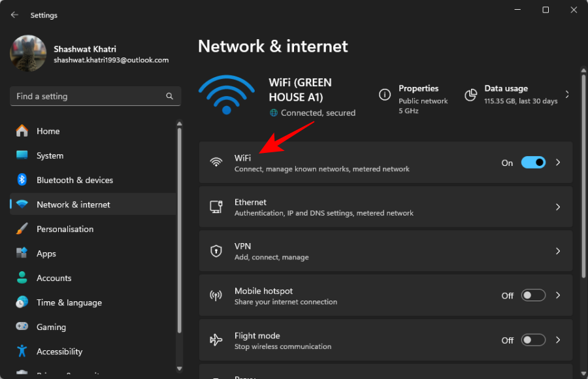Turn off the WiFi toggle

coord(533,163)
